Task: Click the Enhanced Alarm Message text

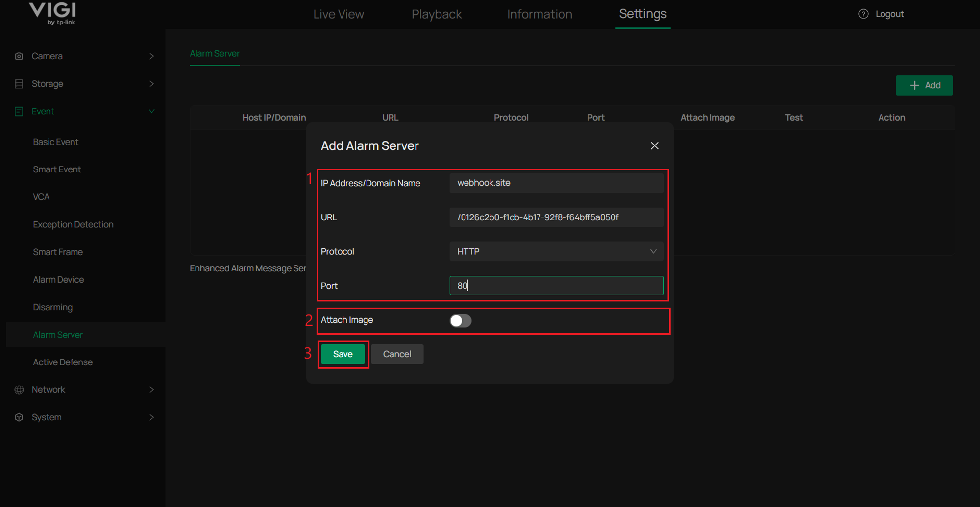Action: click(x=248, y=268)
